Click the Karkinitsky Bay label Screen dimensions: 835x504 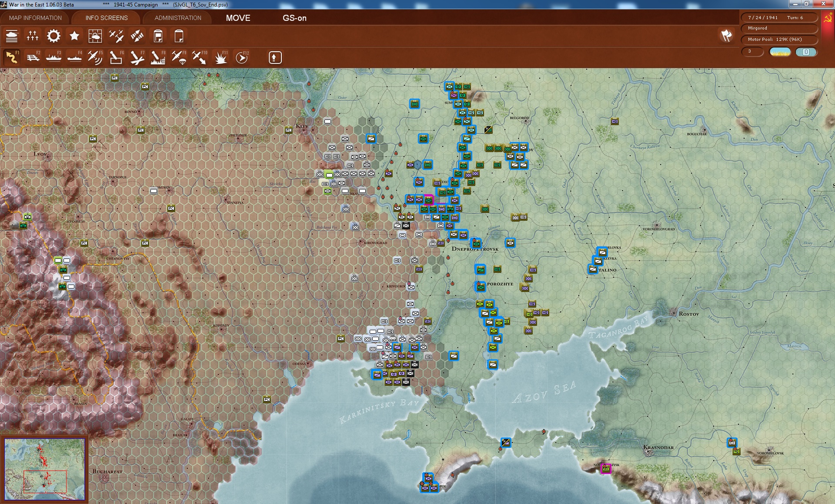coord(379,411)
